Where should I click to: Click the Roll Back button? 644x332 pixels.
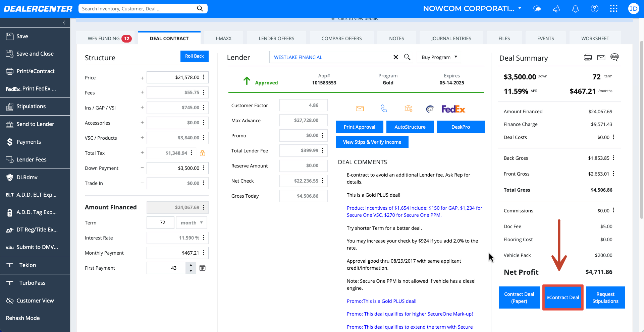tap(195, 56)
